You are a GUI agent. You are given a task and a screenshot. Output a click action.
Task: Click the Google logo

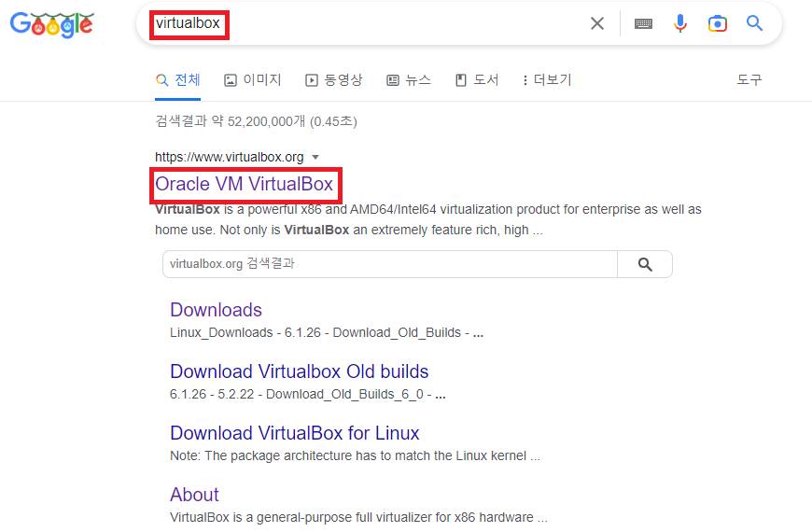click(x=51, y=24)
